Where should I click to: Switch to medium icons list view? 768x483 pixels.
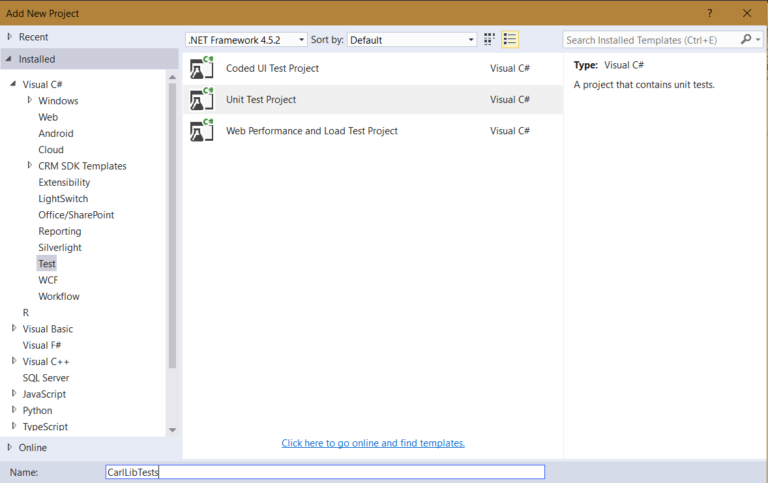510,40
